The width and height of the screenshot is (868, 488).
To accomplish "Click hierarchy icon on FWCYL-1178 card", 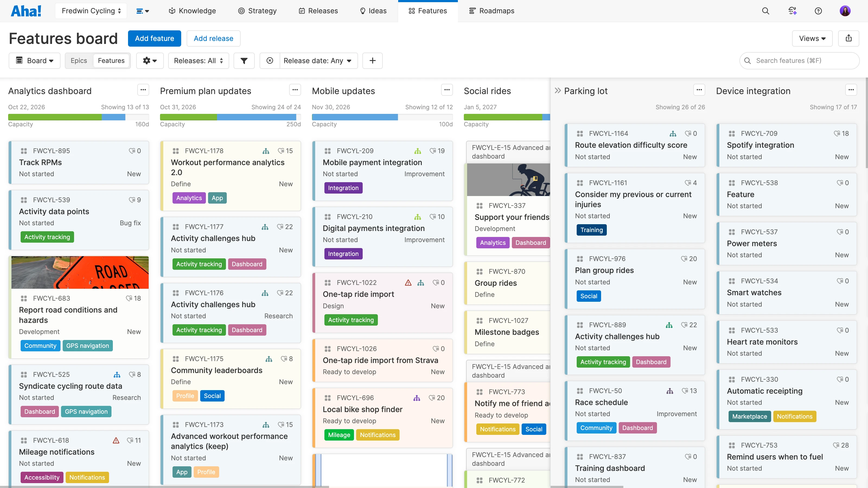I will 266,151.
